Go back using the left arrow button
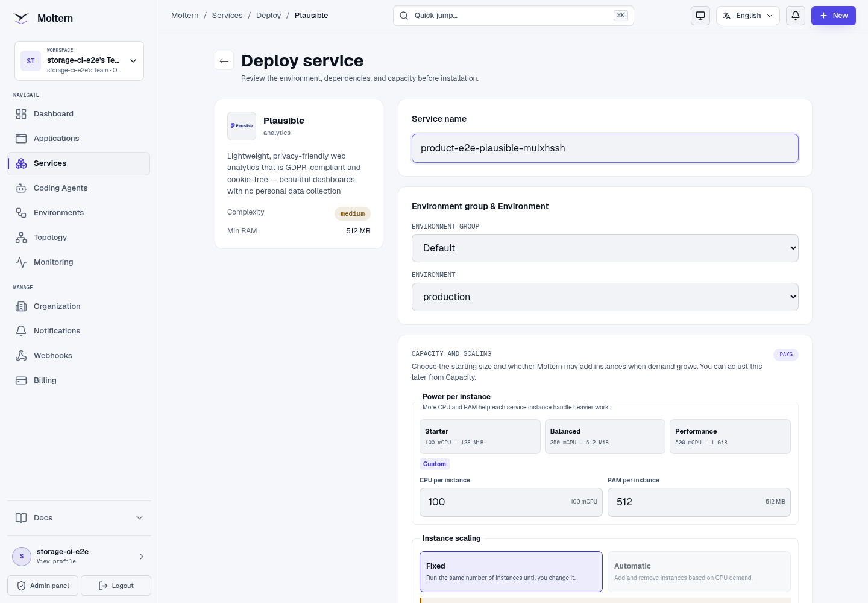Screen dimensions: 868x603 coord(224,61)
